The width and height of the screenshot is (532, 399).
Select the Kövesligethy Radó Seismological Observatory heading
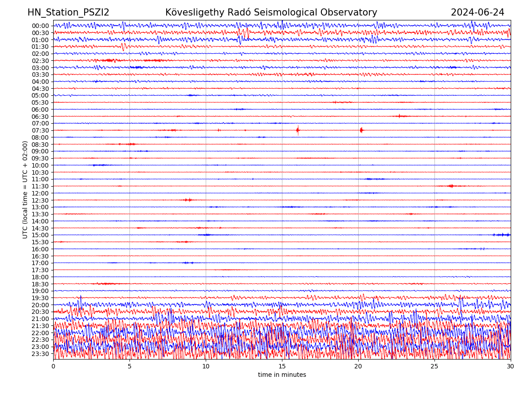pyautogui.click(x=271, y=12)
